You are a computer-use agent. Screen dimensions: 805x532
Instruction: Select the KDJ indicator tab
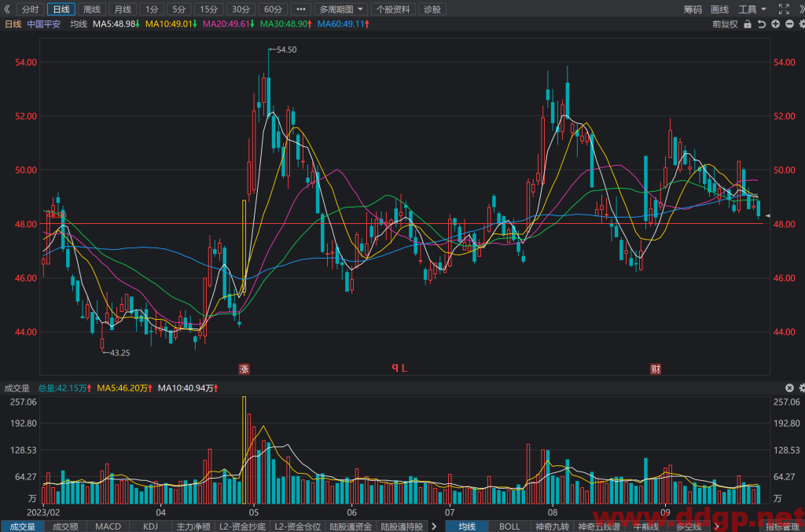(150, 526)
